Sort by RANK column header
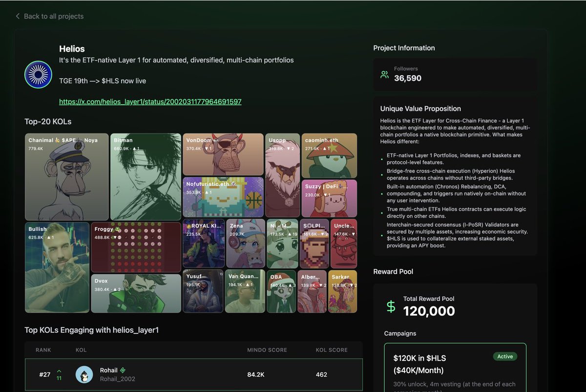This screenshot has height=392, width=586. [x=43, y=350]
